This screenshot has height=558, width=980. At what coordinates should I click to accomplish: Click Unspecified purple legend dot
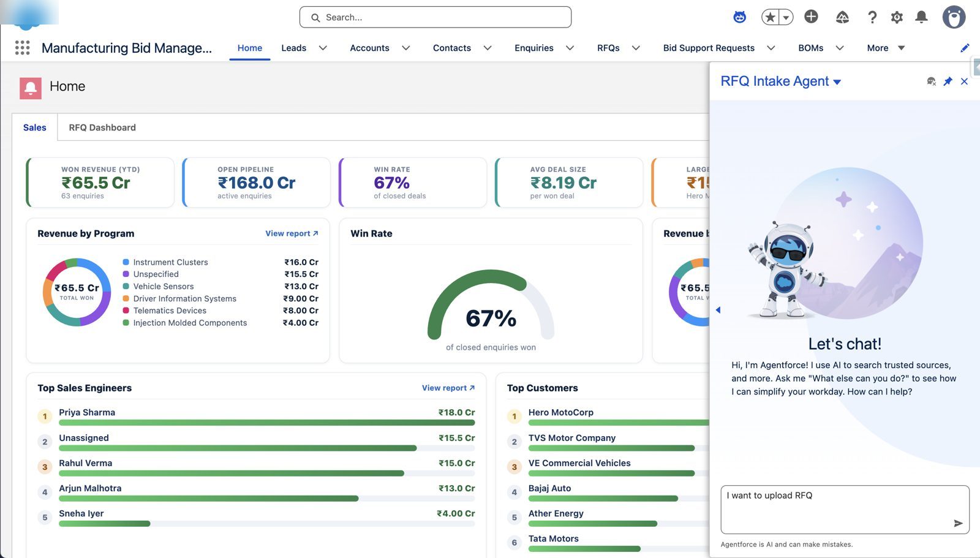point(126,274)
